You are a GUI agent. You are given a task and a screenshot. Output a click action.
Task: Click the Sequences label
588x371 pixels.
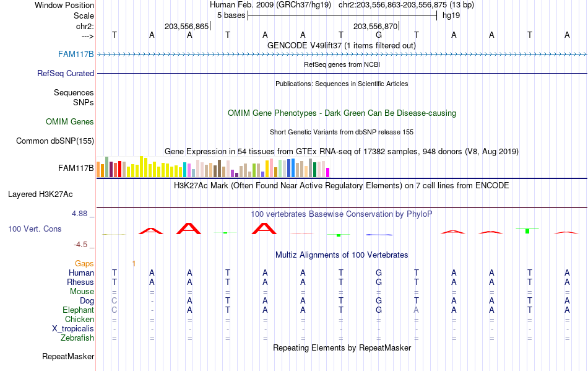click(74, 92)
